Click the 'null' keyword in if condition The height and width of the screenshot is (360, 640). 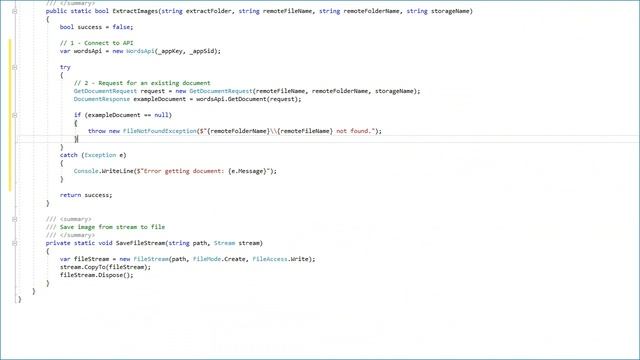[161, 115]
